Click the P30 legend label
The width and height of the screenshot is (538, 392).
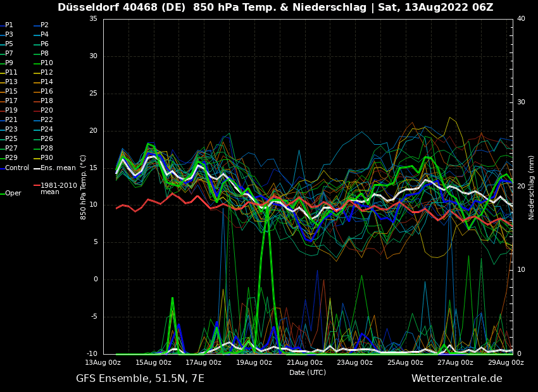(47, 158)
